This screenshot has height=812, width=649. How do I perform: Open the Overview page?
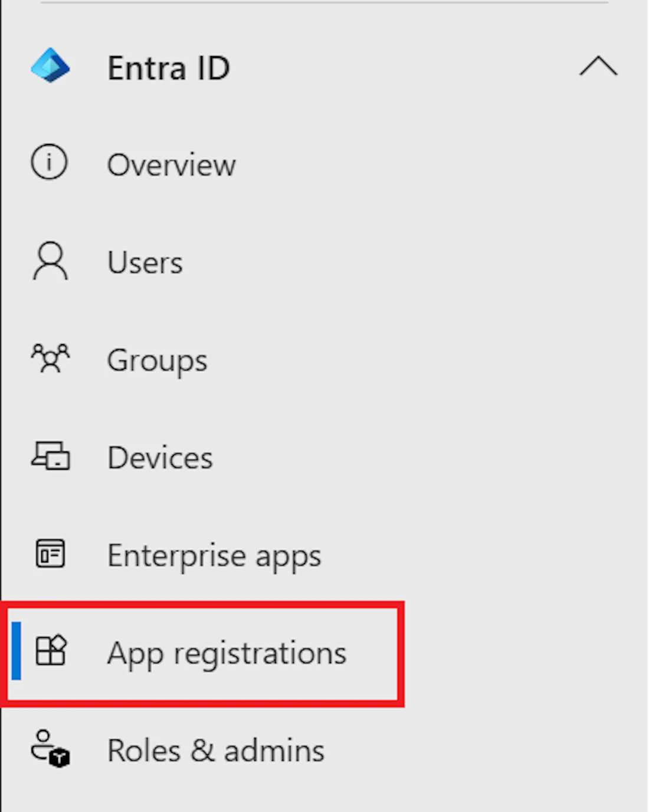point(171,165)
